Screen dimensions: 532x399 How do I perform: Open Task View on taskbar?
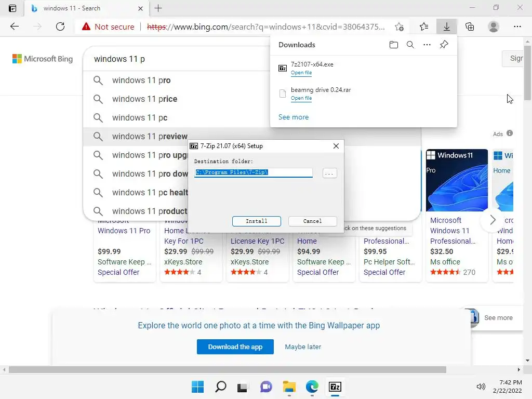242,387
